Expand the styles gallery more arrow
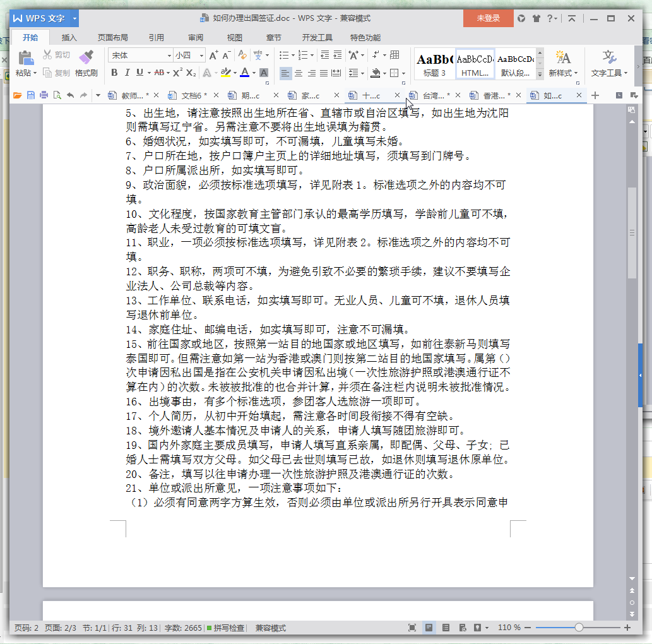Viewport: 652px width, 644px height. [540, 75]
